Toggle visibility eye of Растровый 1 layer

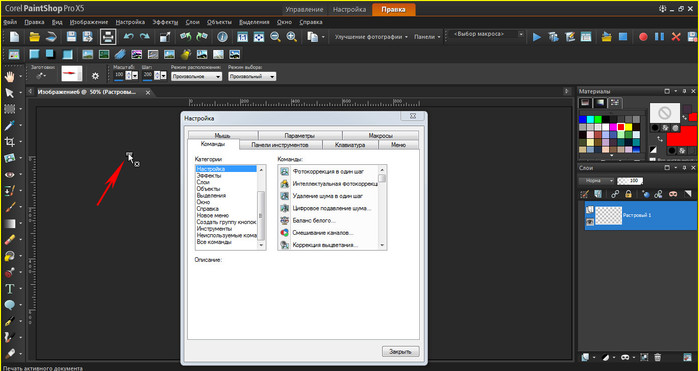point(590,222)
